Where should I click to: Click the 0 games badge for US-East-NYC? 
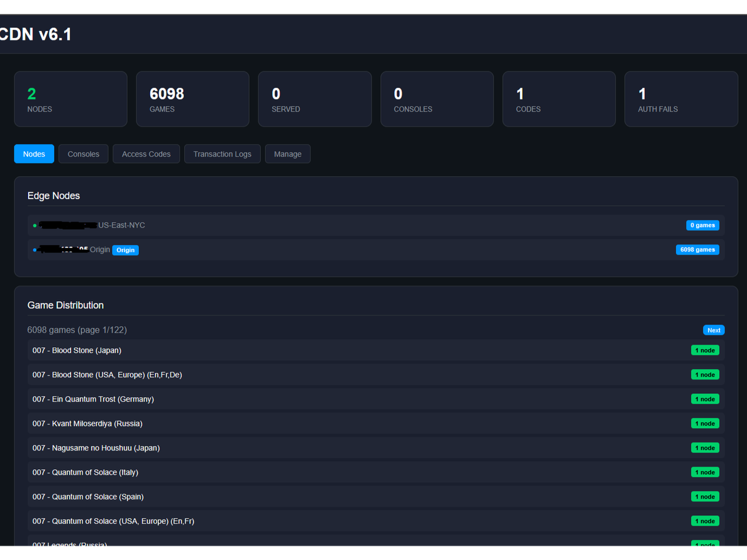pos(702,225)
